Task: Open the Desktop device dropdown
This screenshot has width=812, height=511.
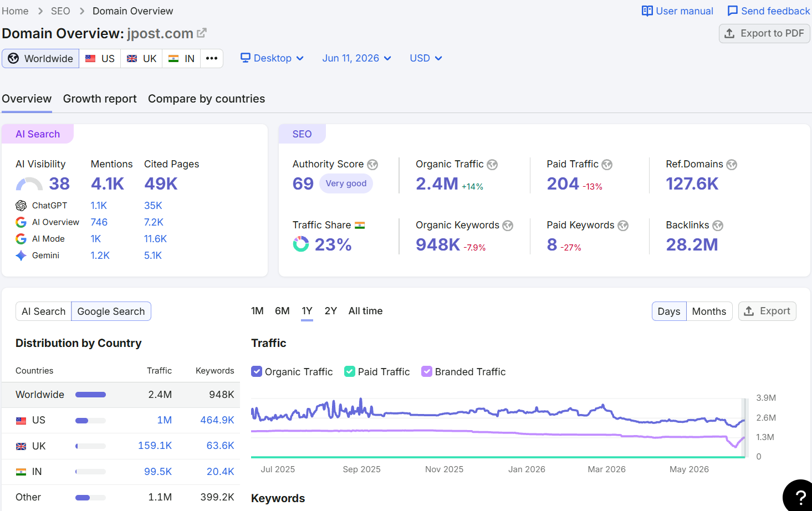Action: click(x=272, y=58)
